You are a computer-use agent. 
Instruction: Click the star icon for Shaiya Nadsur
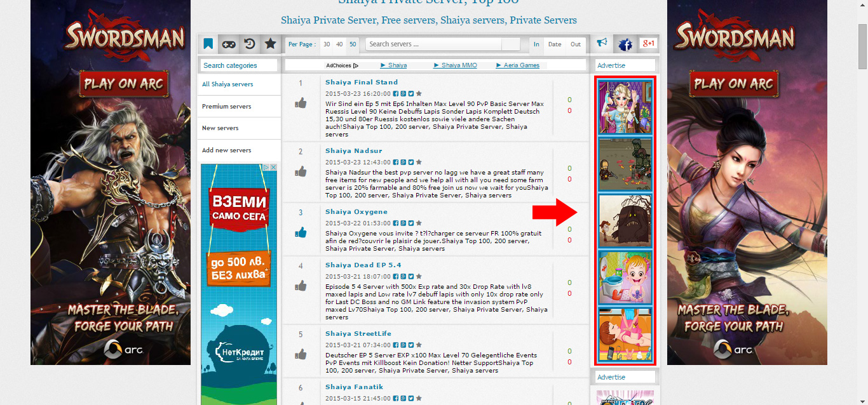pyautogui.click(x=419, y=162)
